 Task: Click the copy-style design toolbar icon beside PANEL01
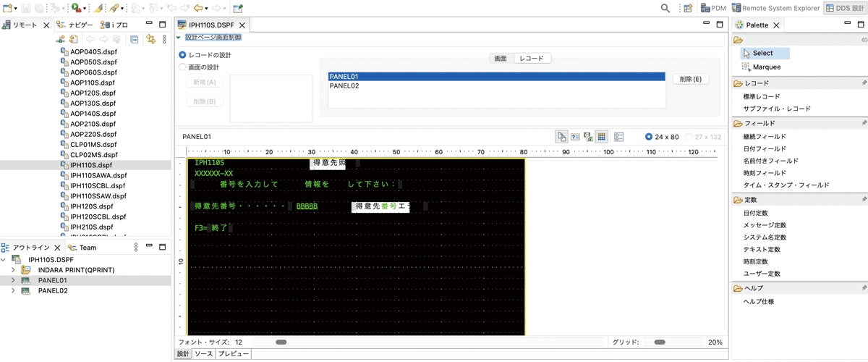point(561,136)
